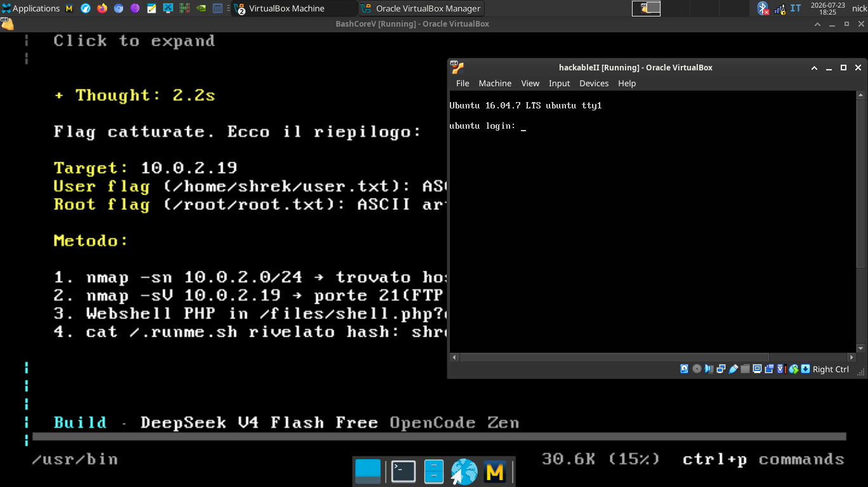868x487 pixels.
Task: Click the network adapters status icon
Action: [721, 369]
